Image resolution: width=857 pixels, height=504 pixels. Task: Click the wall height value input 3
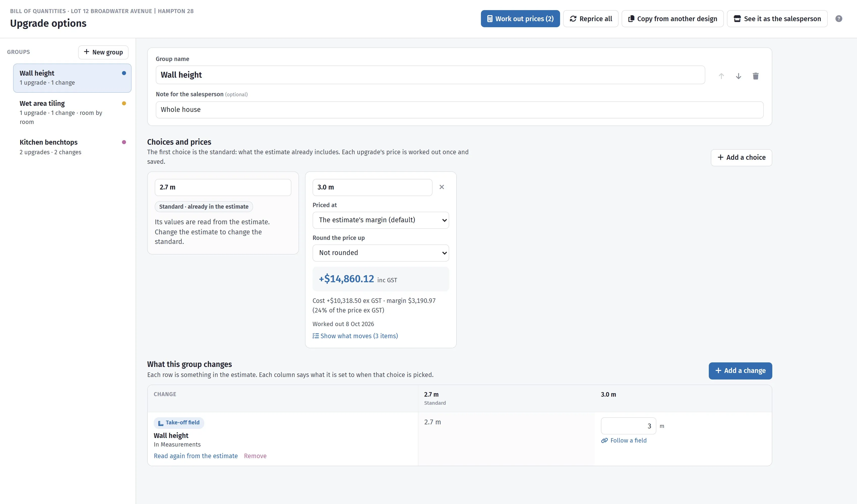628,426
